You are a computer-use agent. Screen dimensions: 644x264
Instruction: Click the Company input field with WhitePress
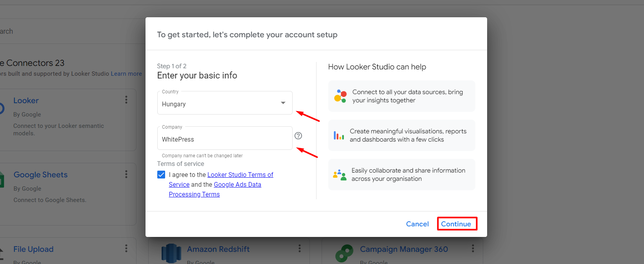coord(225,138)
